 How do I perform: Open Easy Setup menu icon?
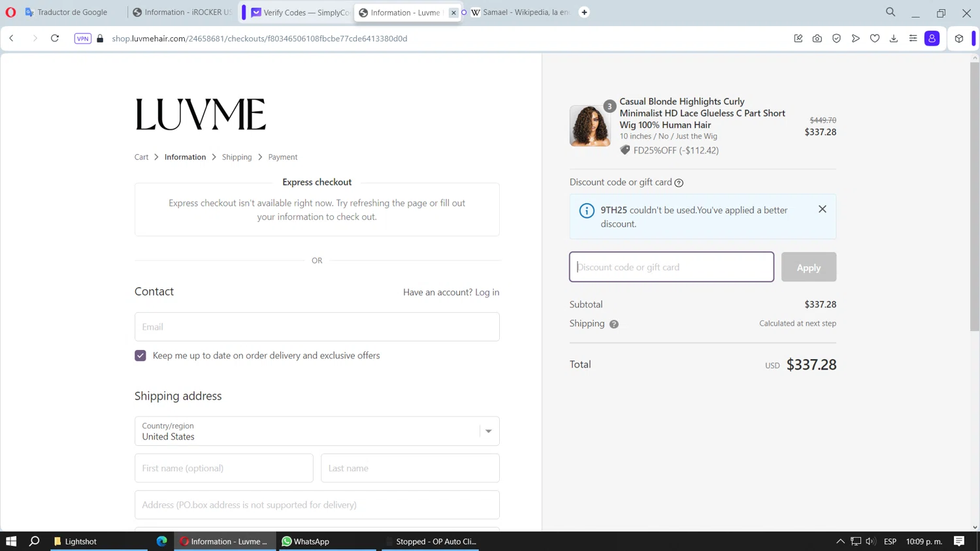913,39
